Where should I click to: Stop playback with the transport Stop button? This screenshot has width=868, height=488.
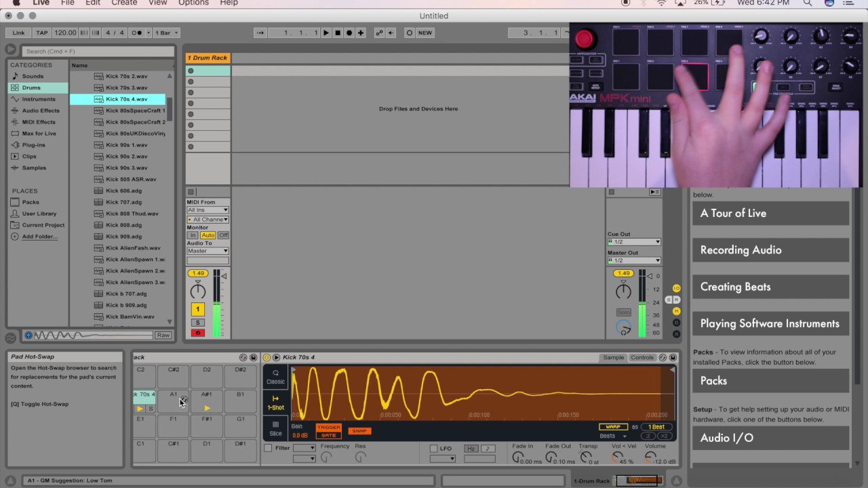(x=338, y=33)
